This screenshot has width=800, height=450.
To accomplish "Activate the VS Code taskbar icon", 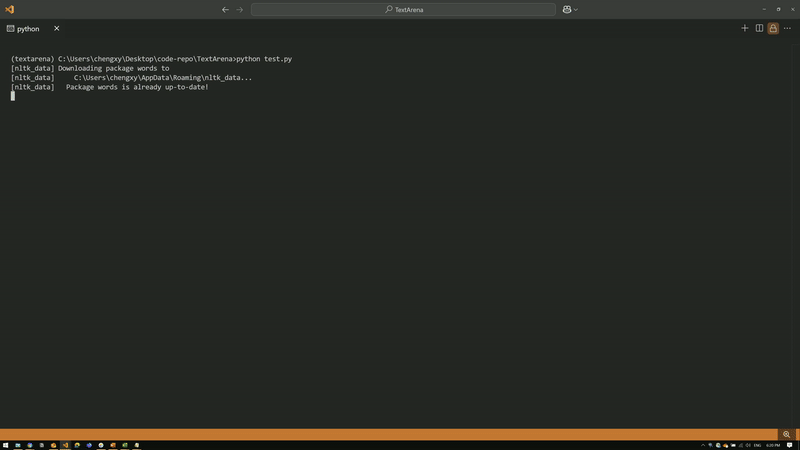I will coord(65,445).
